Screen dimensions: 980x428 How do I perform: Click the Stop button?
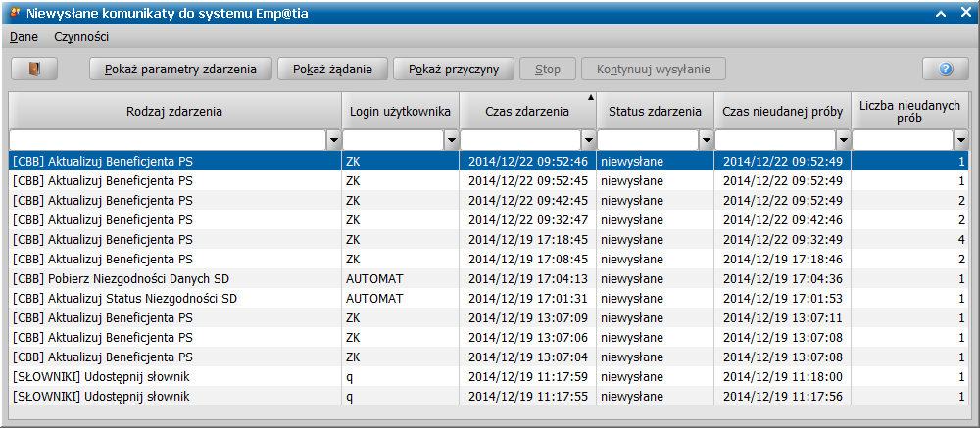point(548,69)
